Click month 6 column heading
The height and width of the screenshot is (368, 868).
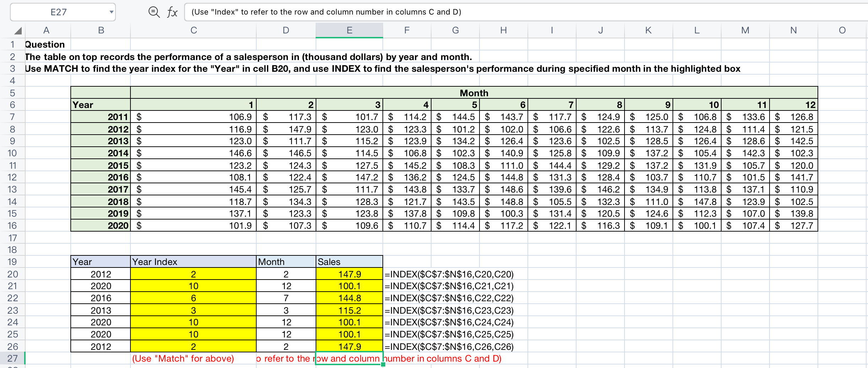click(504, 105)
